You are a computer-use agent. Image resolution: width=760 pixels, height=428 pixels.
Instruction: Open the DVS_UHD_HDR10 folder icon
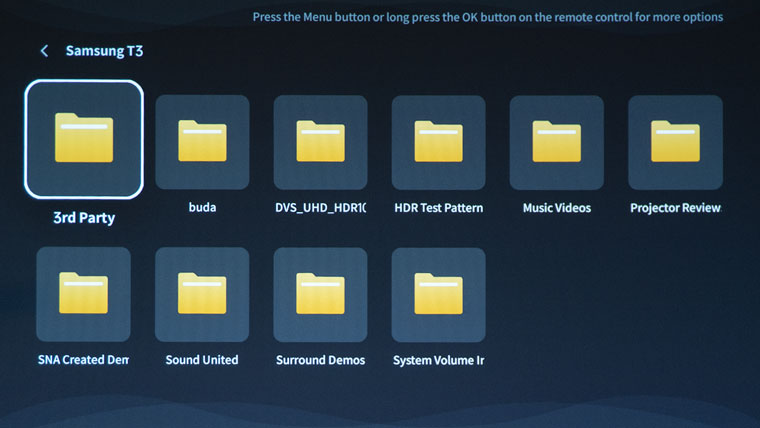[320, 142]
